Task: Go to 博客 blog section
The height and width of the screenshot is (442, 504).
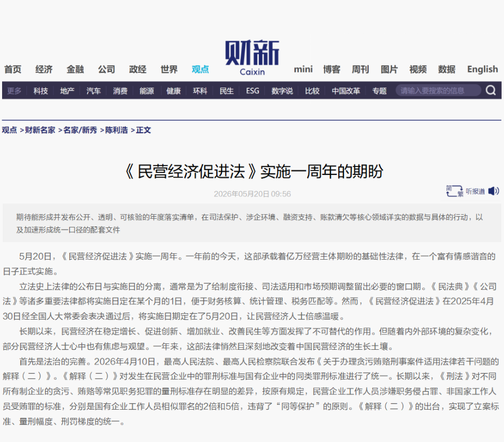Action: pos(332,69)
